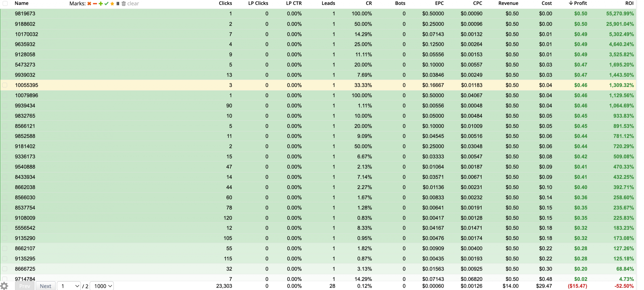This screenshot has width=644, height=290.
Task: Click the orange X mark icon
Action: (x=89, y=3)
